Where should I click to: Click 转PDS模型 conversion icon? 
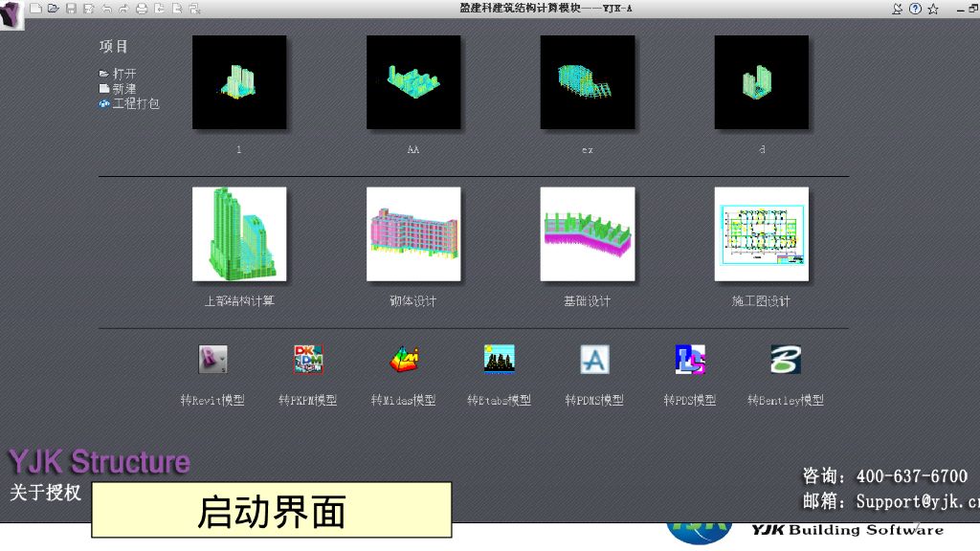(690, 362)
